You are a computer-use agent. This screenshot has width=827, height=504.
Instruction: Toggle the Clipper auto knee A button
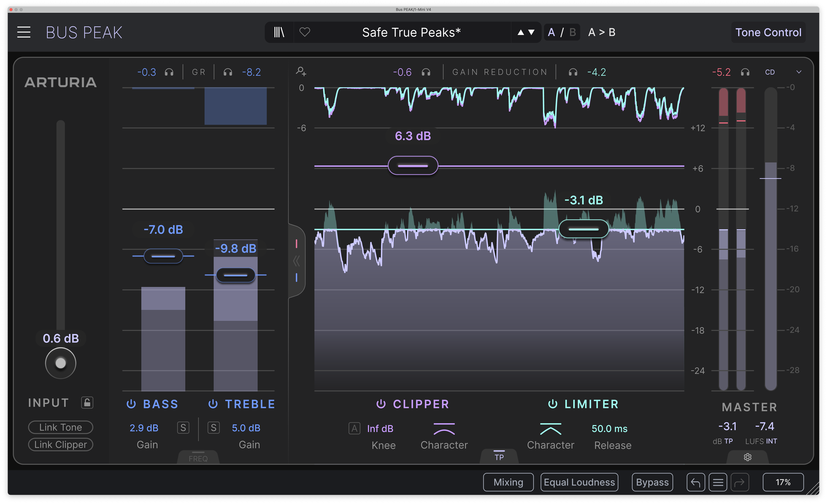355,428
